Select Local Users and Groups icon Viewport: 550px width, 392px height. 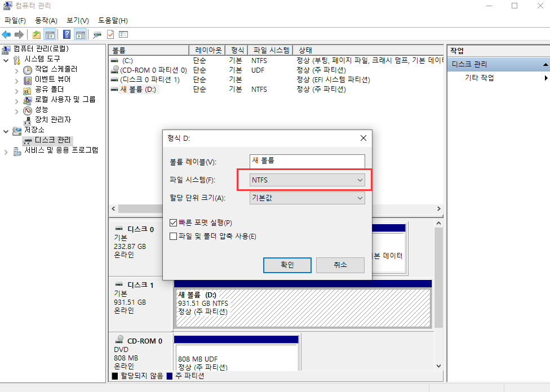coord(28,100)
